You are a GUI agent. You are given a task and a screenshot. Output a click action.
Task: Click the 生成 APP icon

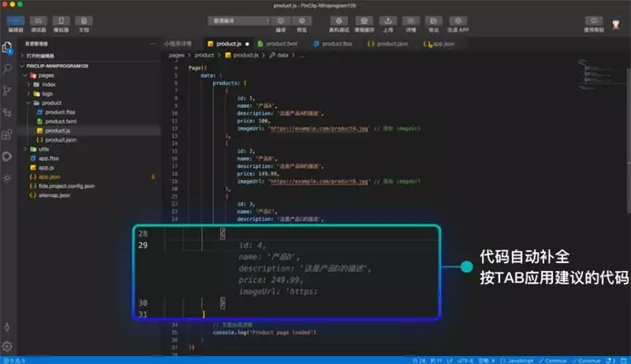pyautogui.click(x=458, y=21)
